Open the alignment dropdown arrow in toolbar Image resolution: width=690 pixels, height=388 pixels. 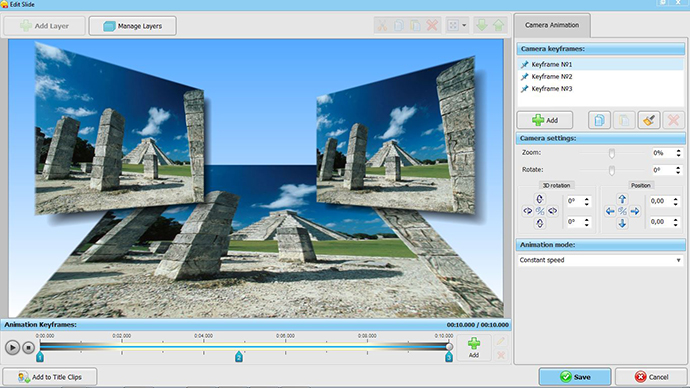[x=464, y=26]
